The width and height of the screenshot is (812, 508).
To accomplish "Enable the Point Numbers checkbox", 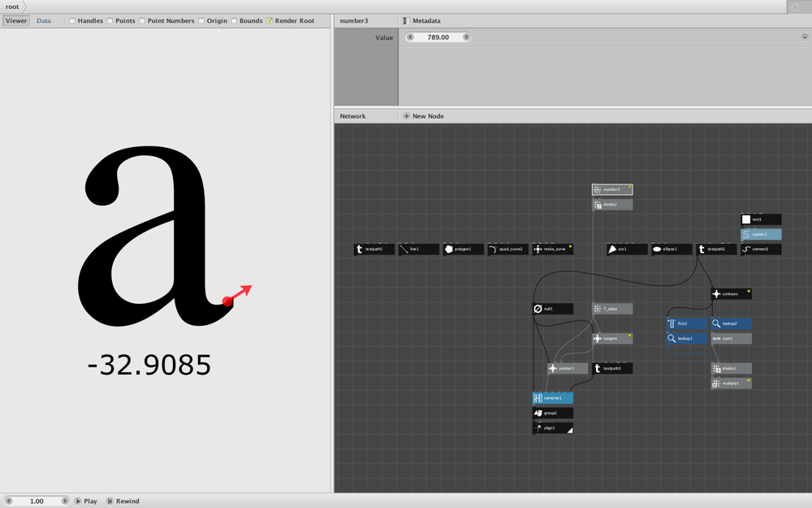I will [142, 21].
